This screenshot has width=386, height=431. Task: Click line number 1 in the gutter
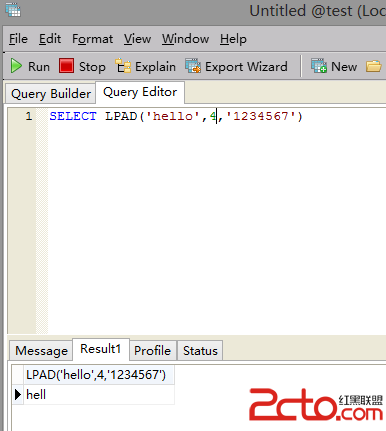29,116
